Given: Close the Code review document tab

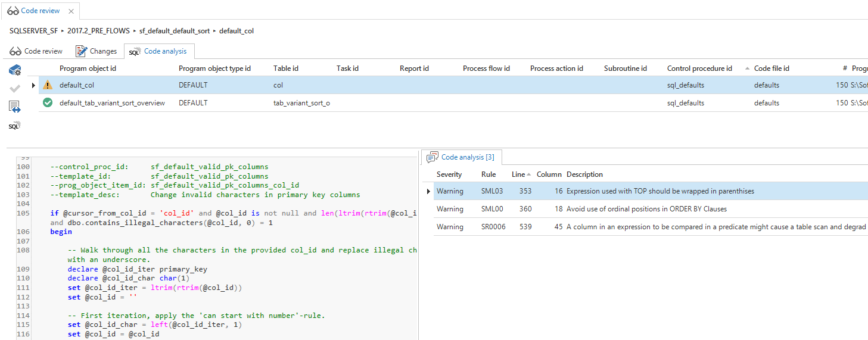Looking at the screenshot, I should coord(71,11).
